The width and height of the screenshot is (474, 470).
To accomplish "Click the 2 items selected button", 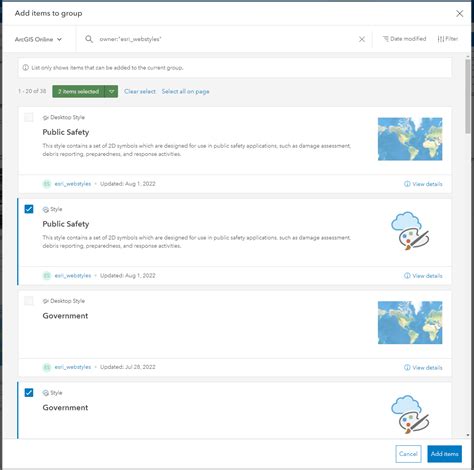I will pyautogui.click(x=79, y=91).
